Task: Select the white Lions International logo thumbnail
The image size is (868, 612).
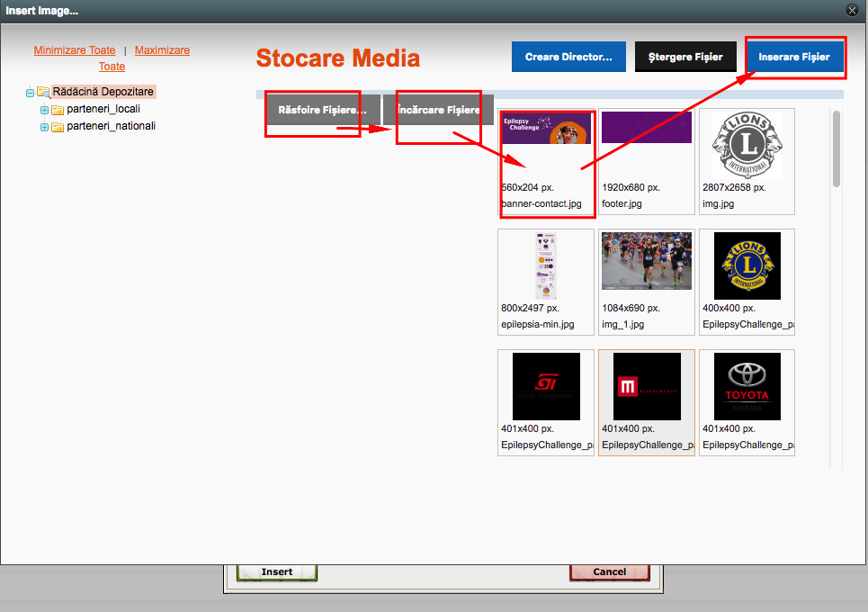Action: coord(747,145)
